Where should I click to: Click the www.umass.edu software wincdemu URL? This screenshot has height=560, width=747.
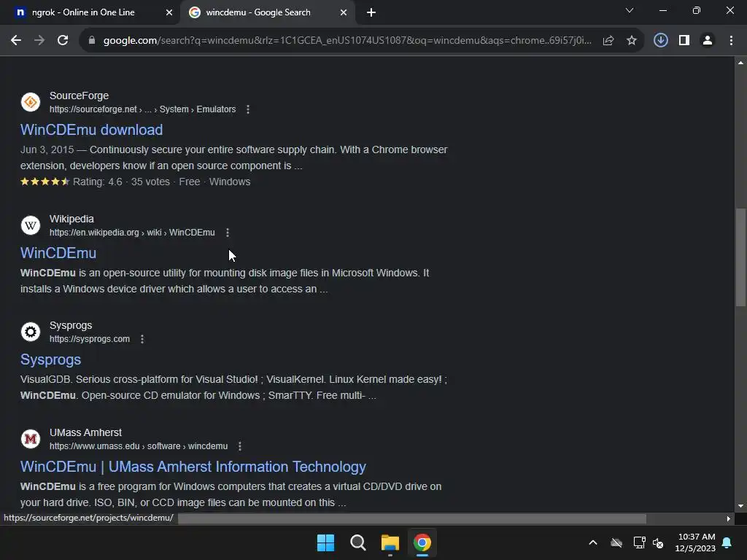click(x=139, y=446)
